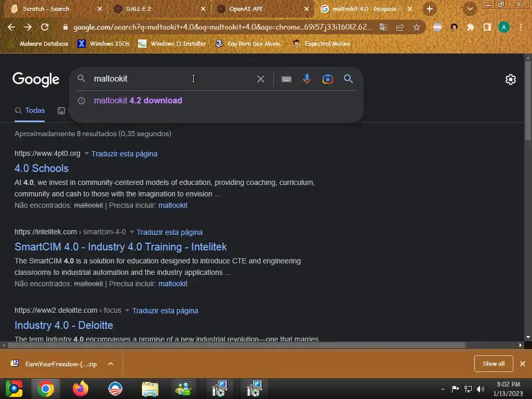Image resolution: width=532 pixels, height=399 pixels.
Task: Open the on-screen keyboard input tool
Action: click(286, 79)
